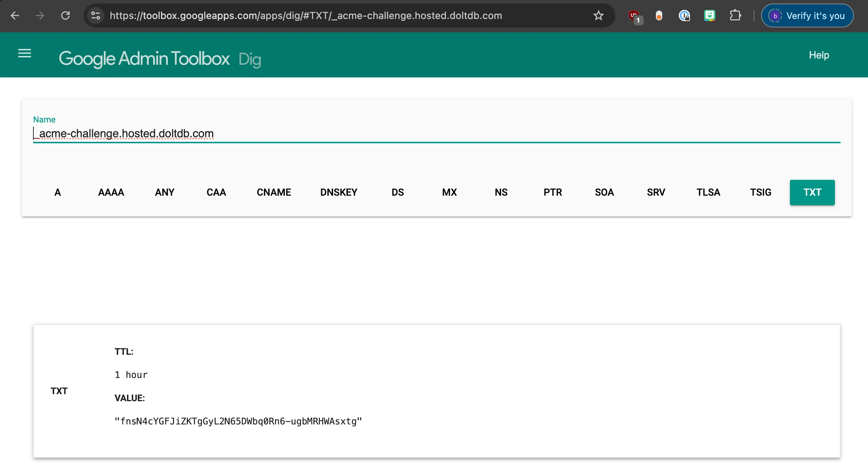Open the Bitmoji extension icon
The width and height of the screenshot is (868, 473).
pos(710,15)
